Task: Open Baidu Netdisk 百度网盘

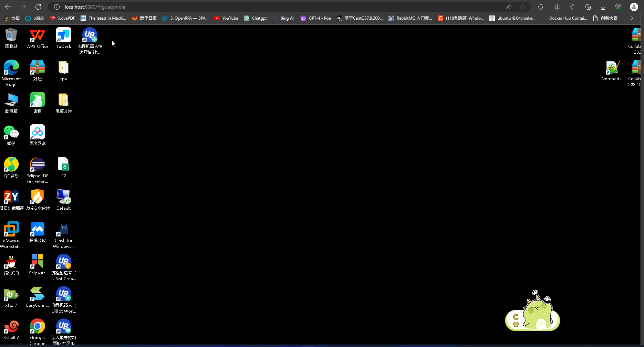Action: pyautogui.click(x=37, y=133)
